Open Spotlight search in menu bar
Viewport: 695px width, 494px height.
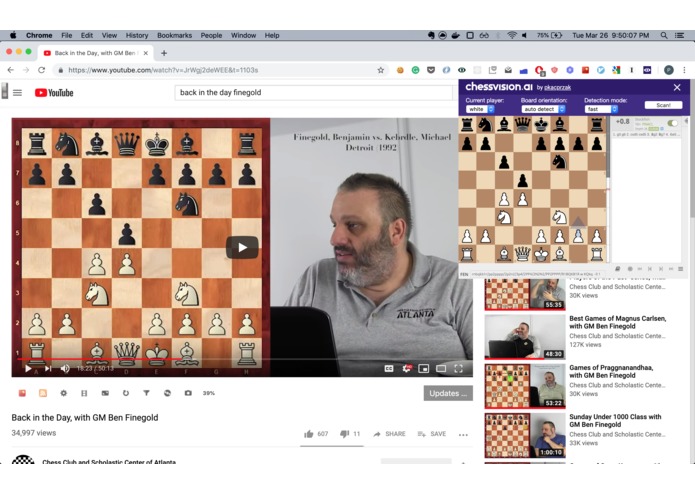coord(664,35)
